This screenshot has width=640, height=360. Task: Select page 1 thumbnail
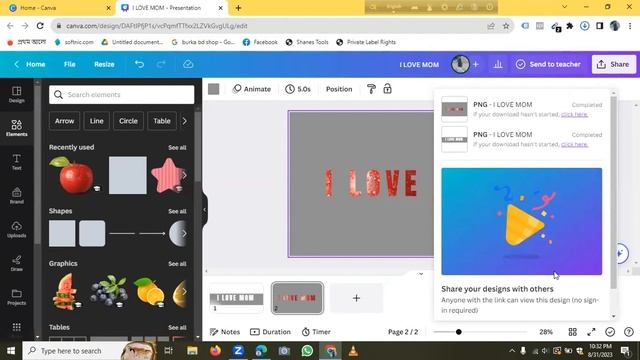click(237, 298)
